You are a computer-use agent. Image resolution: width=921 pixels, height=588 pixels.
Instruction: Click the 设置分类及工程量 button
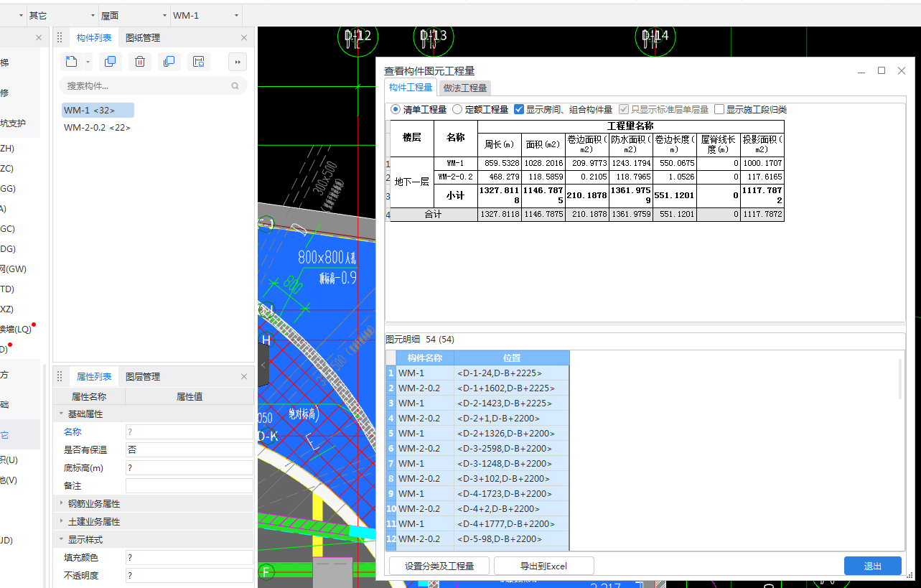pos(439,566)
